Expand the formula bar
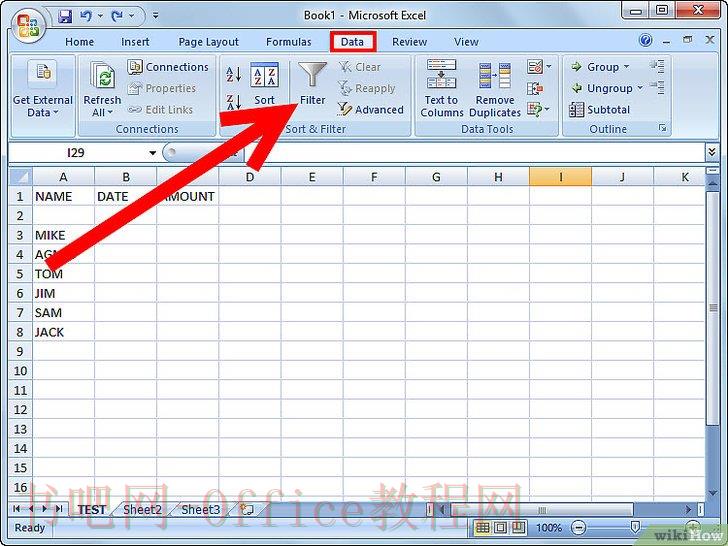This screenshot has width=728, height=546. point(711,152)
